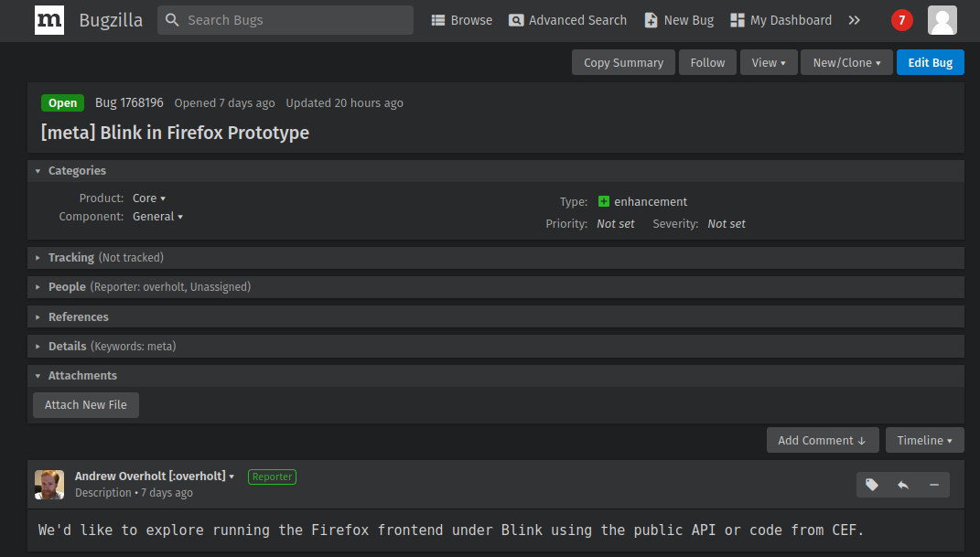980x557 pixels.
Task: File a New Bug
Action: pyautogui.click(x=679, y=20)
